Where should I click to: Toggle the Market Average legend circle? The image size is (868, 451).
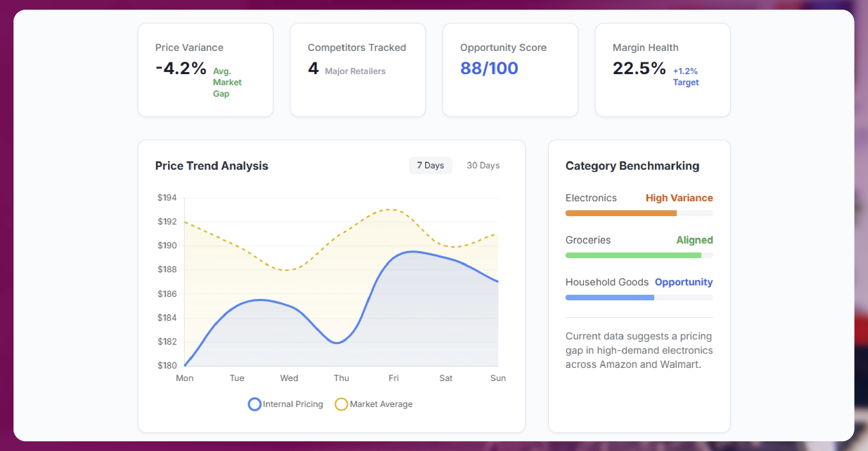341,404
